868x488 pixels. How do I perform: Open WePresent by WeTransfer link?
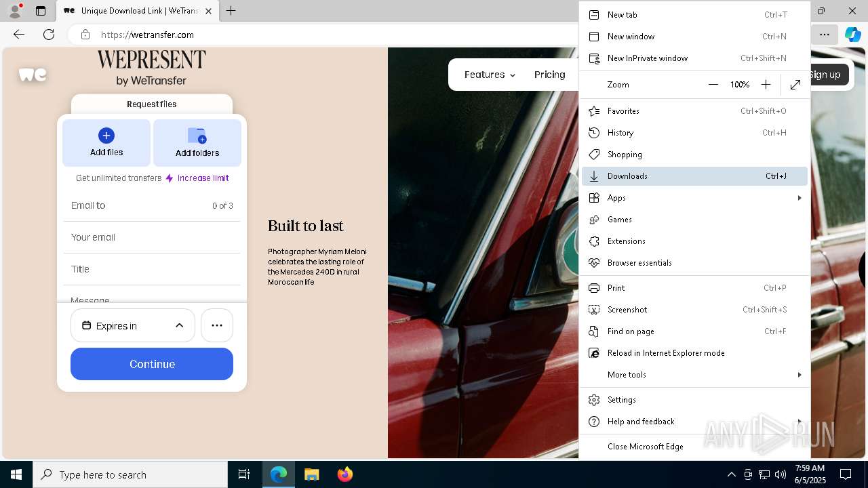pyautogui.click(x=151, y=68)
